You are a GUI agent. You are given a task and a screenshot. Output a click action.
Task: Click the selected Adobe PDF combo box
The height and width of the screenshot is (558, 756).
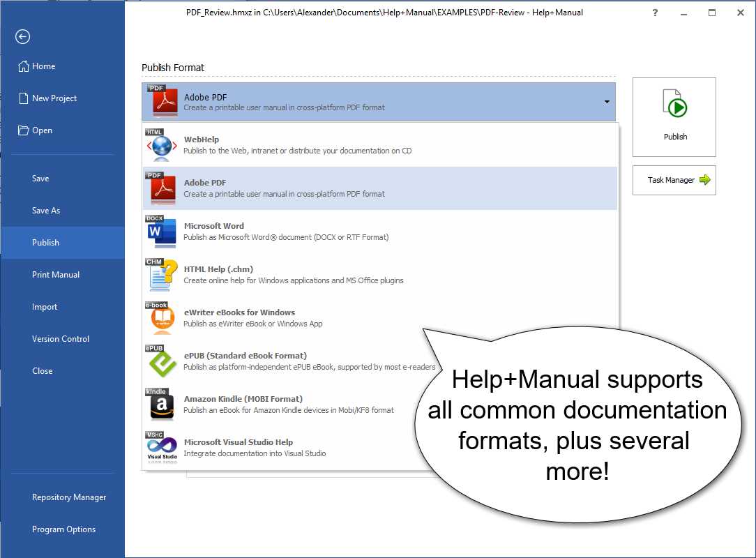pos(379,102)
